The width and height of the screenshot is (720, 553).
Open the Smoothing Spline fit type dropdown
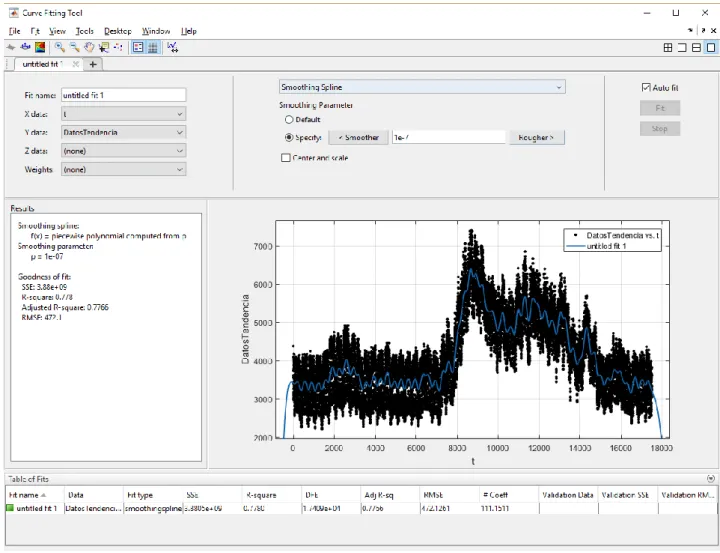pyautogui.click(x=422, y=87)
